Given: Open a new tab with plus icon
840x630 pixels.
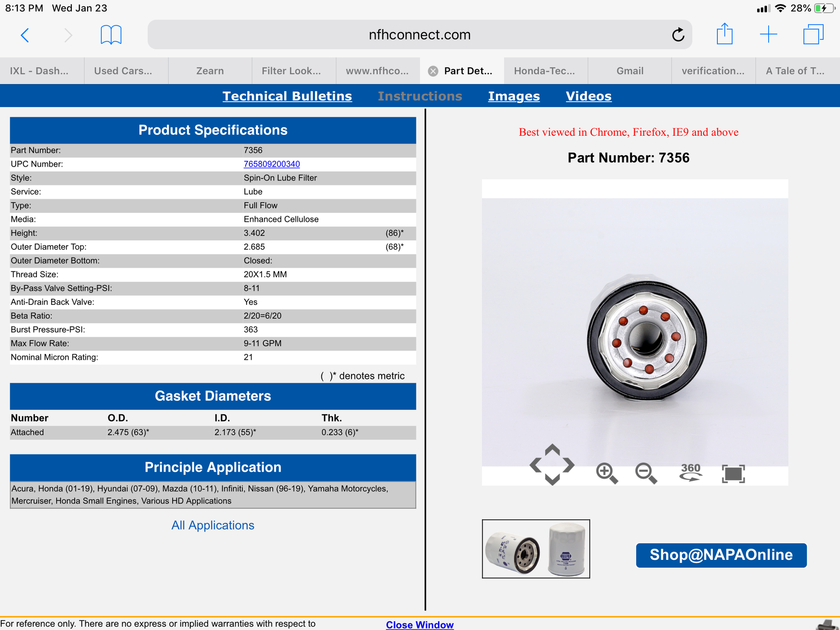Looking at the screenshot, I should [768, 34].
